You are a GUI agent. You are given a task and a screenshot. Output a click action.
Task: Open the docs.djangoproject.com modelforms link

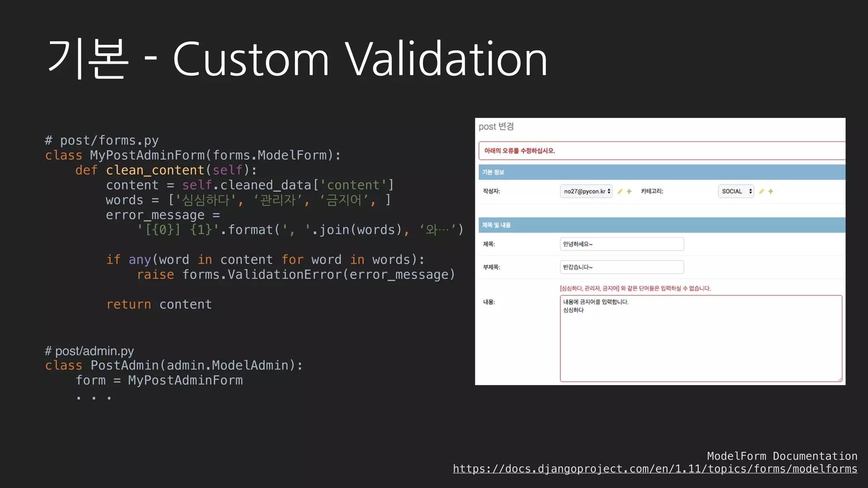[x=655, y=469]
